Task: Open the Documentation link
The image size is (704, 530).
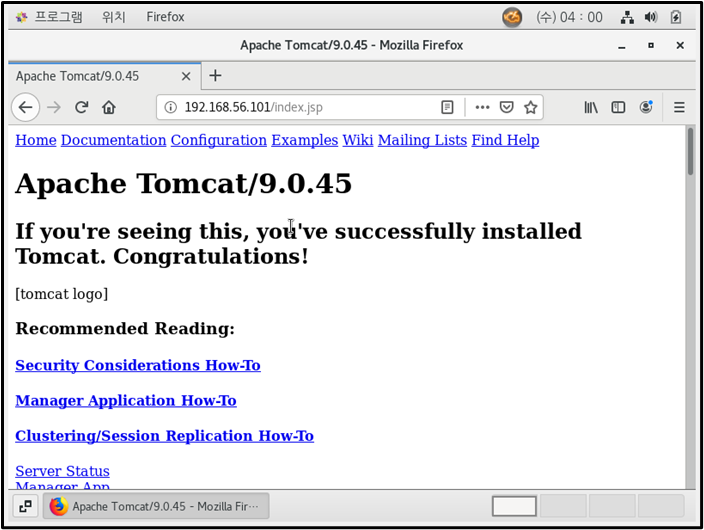Action: [x=114, y=140]
